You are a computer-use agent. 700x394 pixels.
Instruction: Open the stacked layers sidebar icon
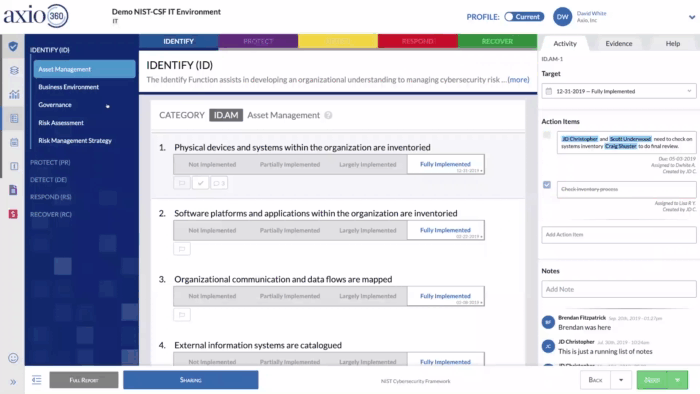point(14,71)
